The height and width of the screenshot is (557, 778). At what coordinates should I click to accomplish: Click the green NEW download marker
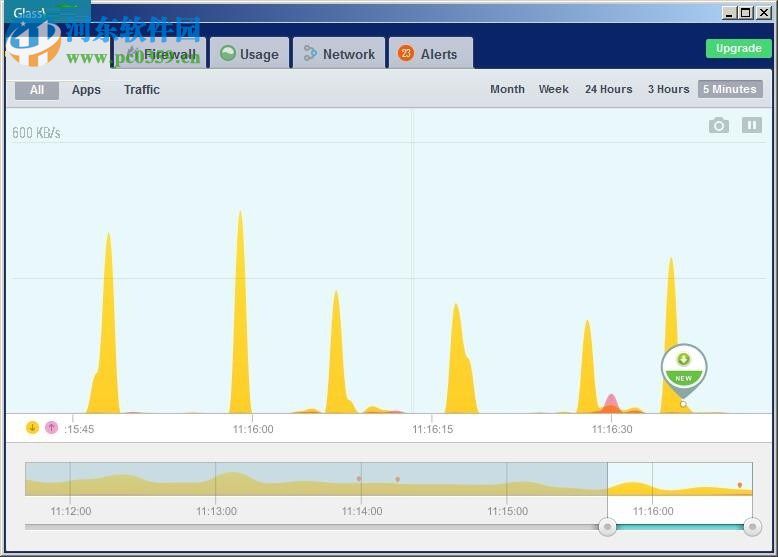[683, 366]
